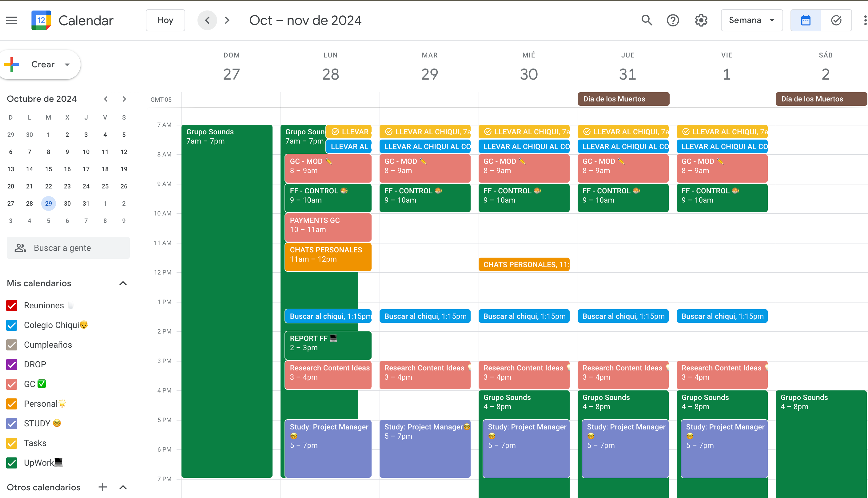Collapse the Otros calendarios section
Image resolution: width=868 pixels, height=498 pixels.
pos(123,487)
